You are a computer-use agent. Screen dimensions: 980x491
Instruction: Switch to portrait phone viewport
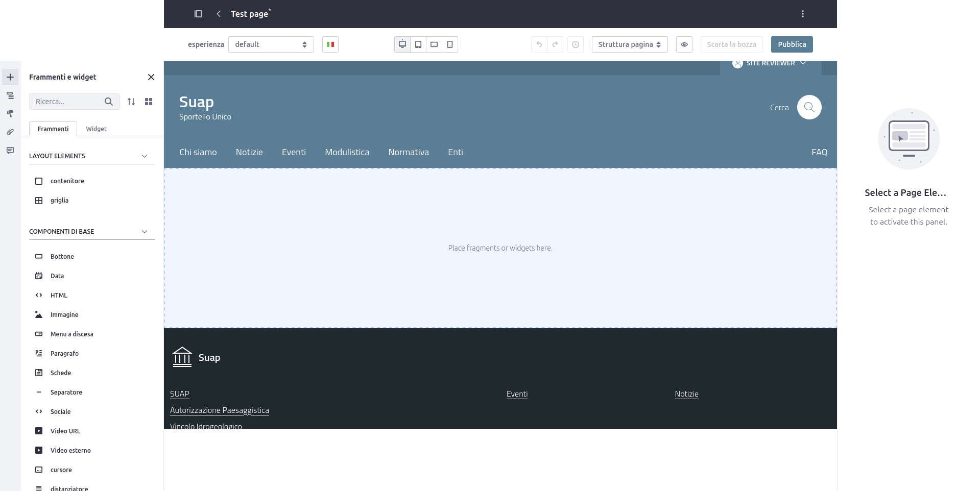450,44
